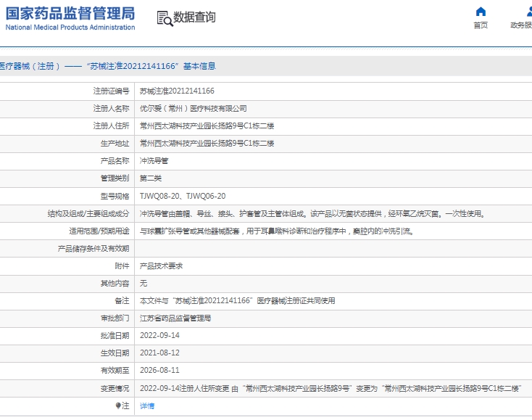
Task: Click the 有效期至 label
Action: [x=115, y=371]
